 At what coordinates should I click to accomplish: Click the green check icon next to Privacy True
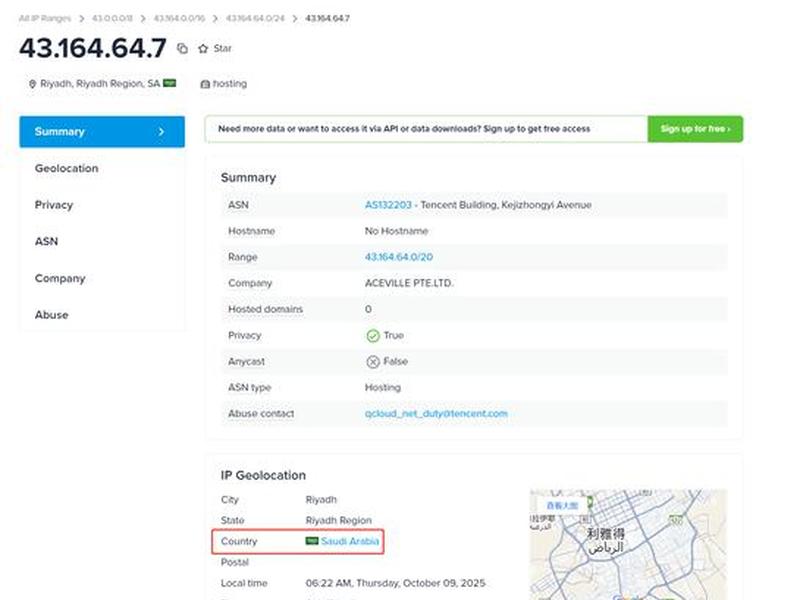point(373,336)
